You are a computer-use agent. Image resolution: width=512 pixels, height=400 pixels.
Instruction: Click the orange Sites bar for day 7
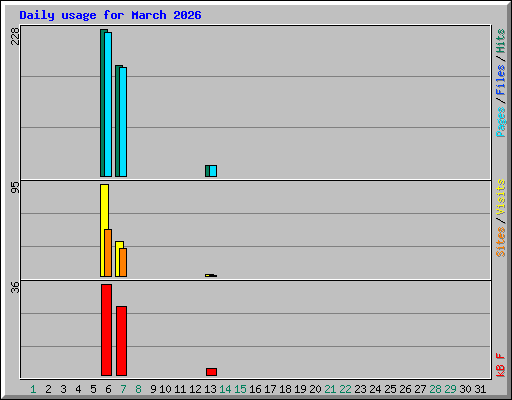pyautogui.click(x=123, y=262)
